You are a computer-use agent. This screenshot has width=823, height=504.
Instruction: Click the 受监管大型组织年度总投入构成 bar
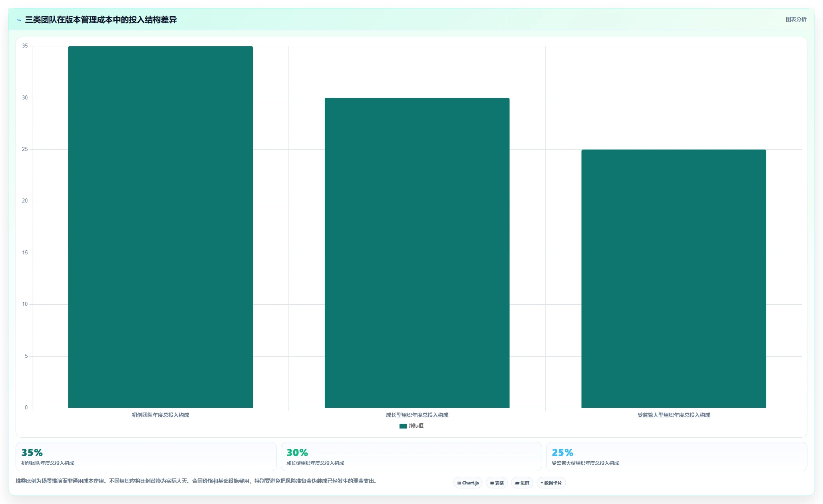tap(674, 279)
